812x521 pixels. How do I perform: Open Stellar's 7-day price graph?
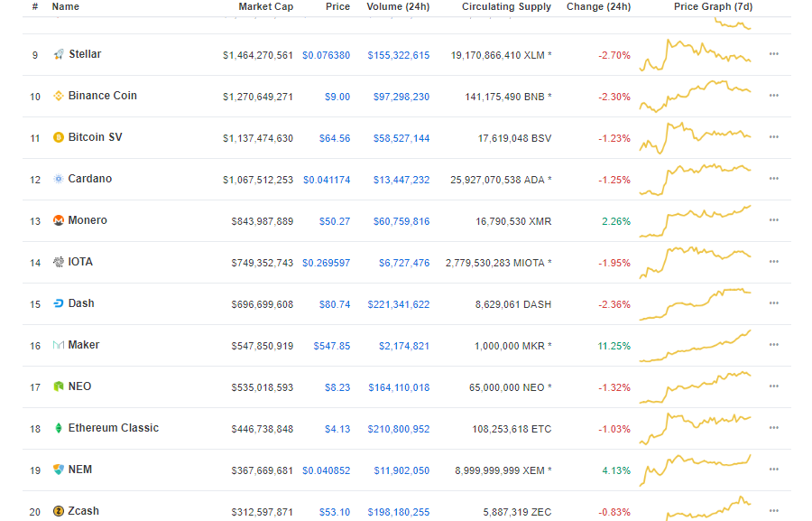[695, 55]
